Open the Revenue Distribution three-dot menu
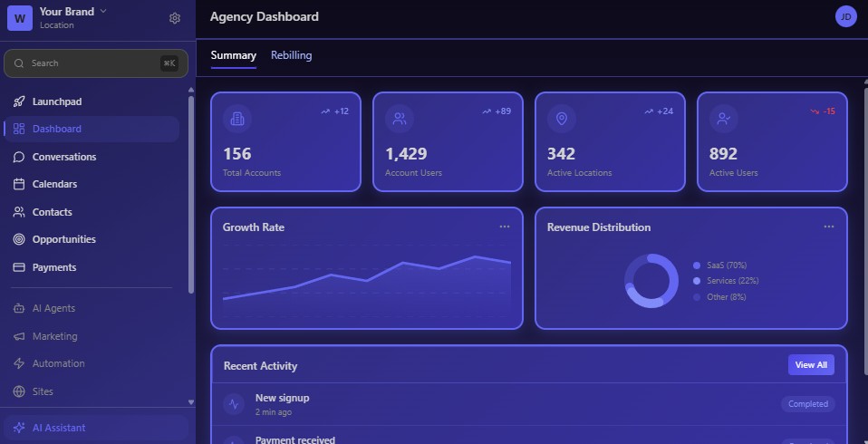 [x=829, y=227]
